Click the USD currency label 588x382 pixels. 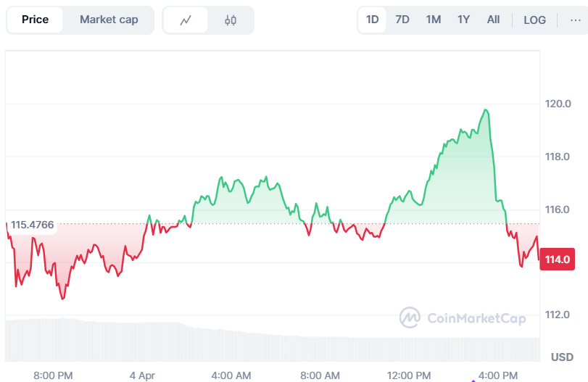pos(562,357)
